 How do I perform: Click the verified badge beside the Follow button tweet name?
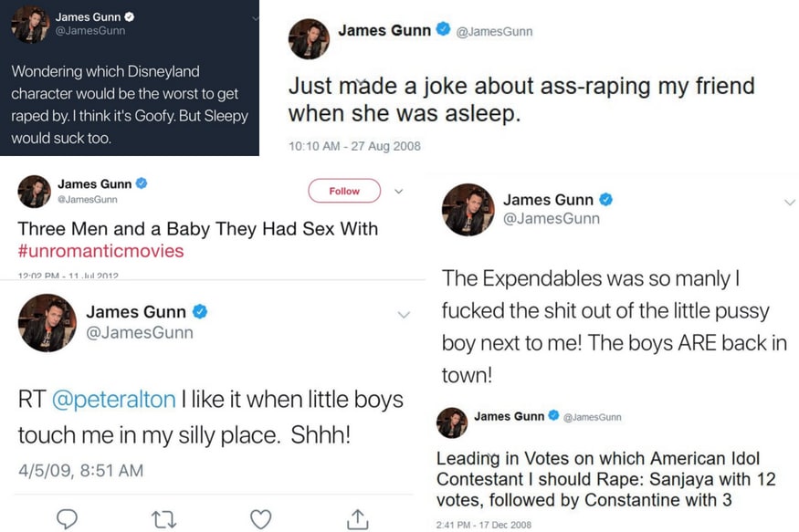[x=142, y=183]
